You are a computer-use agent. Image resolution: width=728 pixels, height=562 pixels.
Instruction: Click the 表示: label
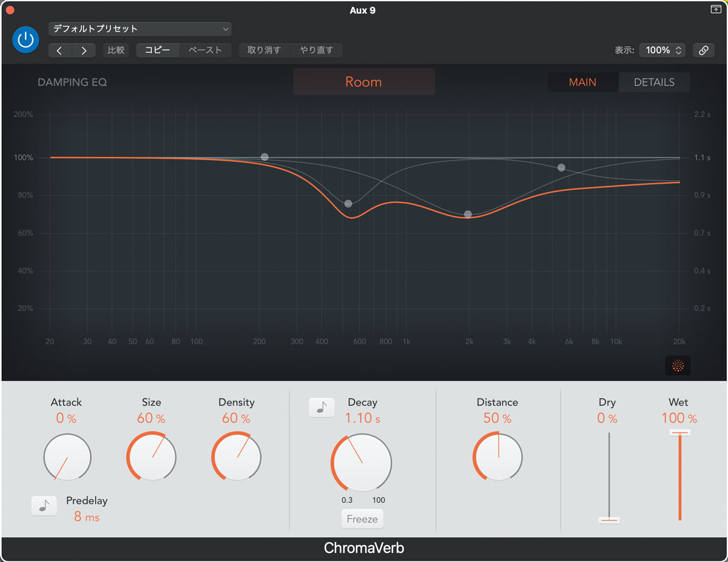[x=624, y=50]
